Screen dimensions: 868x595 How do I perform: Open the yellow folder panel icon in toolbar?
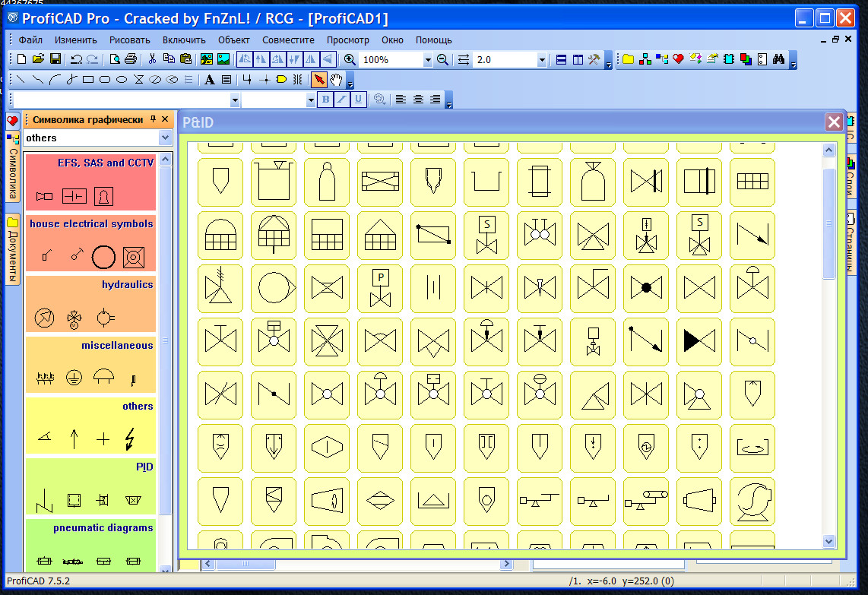point(629,59)
